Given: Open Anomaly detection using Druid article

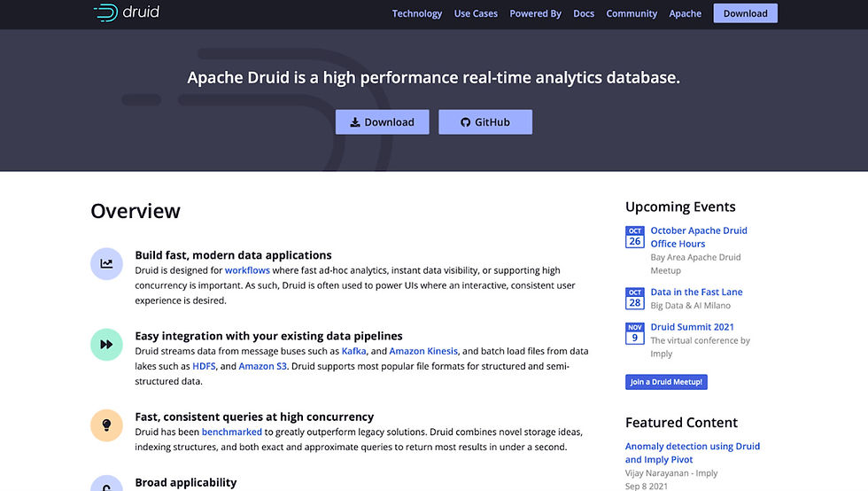Looking at the screenshot, I should (693, 453).
